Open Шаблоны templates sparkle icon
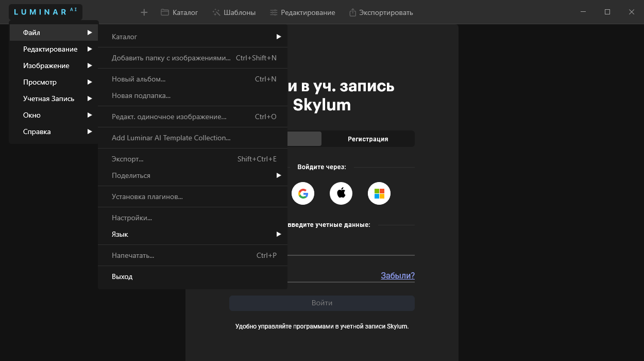Image resolution: width=644 pixels, height=361 pixels. tap(216, 12)
